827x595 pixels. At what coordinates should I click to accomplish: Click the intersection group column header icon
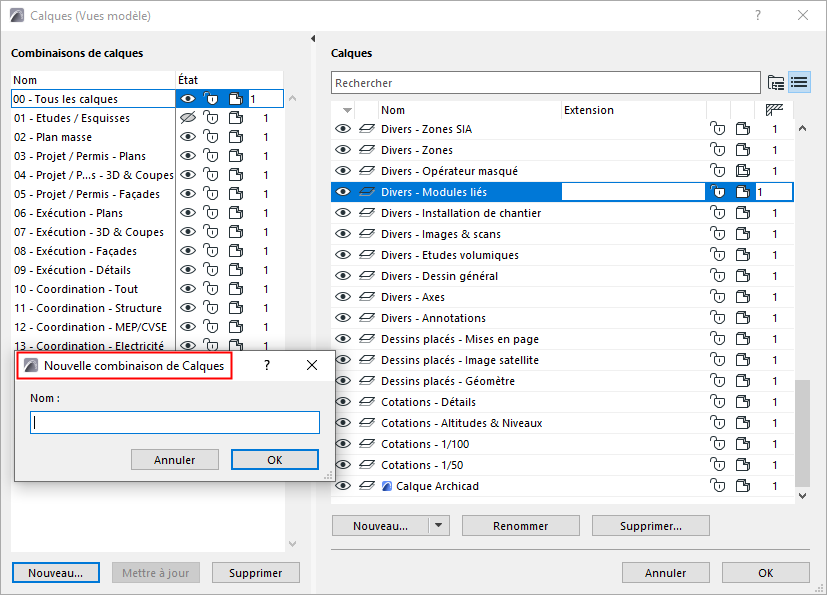pos(774,110)
